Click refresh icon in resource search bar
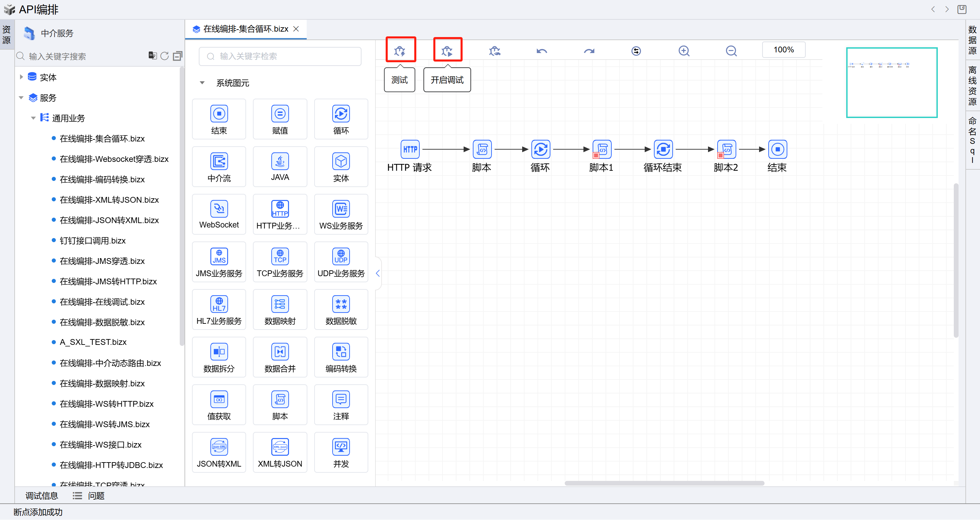The image size is (980, 520). click(x=164, y=56)
